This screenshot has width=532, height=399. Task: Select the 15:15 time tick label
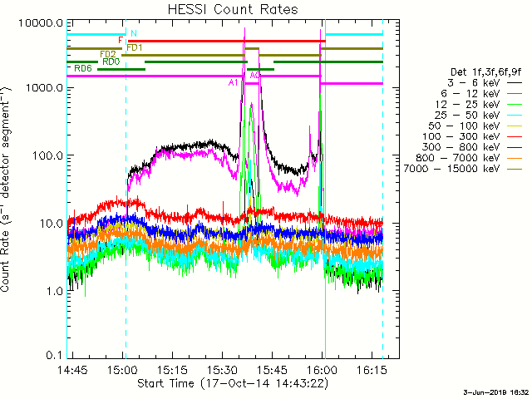coord(172,369)
